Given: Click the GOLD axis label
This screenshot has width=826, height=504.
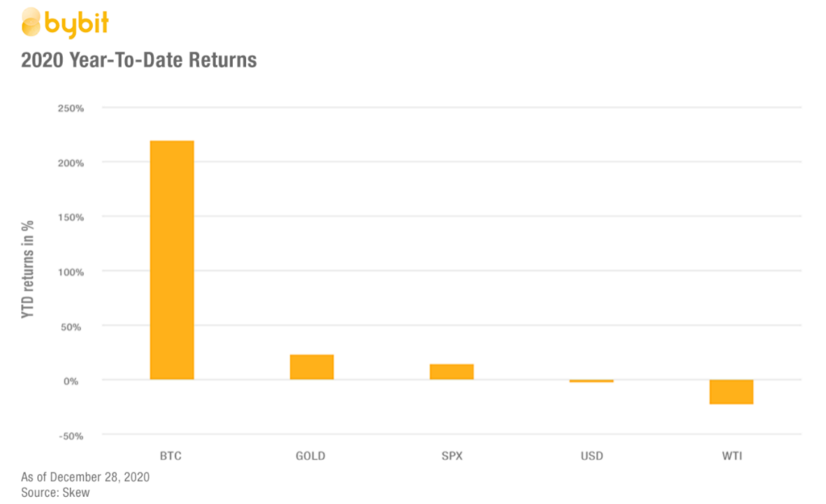Looking at the screenshot, I should (x=311, y=456).
